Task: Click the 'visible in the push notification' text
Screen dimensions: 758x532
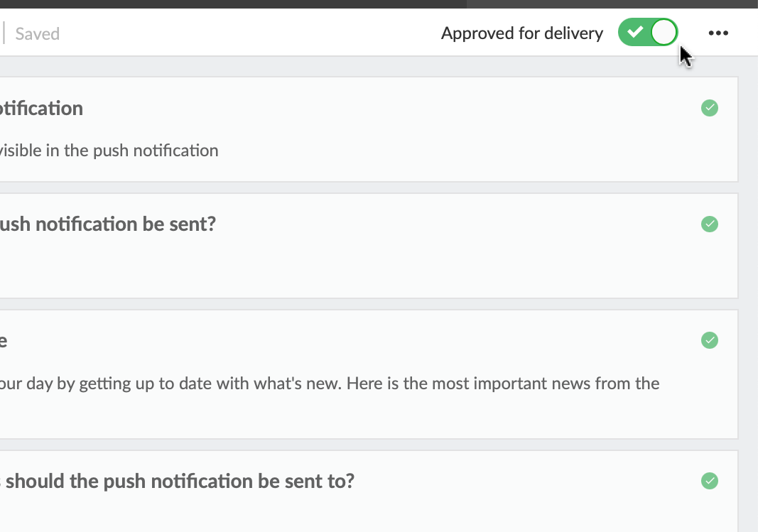Action: [x=109, y=151]
